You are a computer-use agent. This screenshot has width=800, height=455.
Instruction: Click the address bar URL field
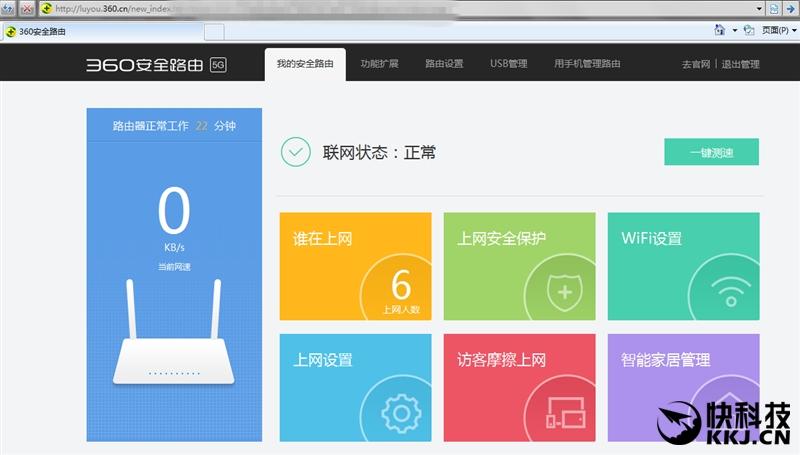(x=398, y=9)
